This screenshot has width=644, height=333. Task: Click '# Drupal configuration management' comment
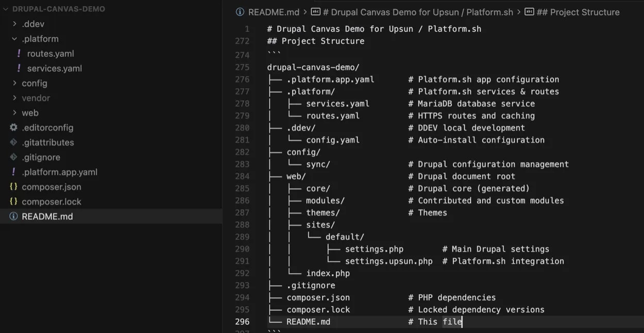point(488,164)
